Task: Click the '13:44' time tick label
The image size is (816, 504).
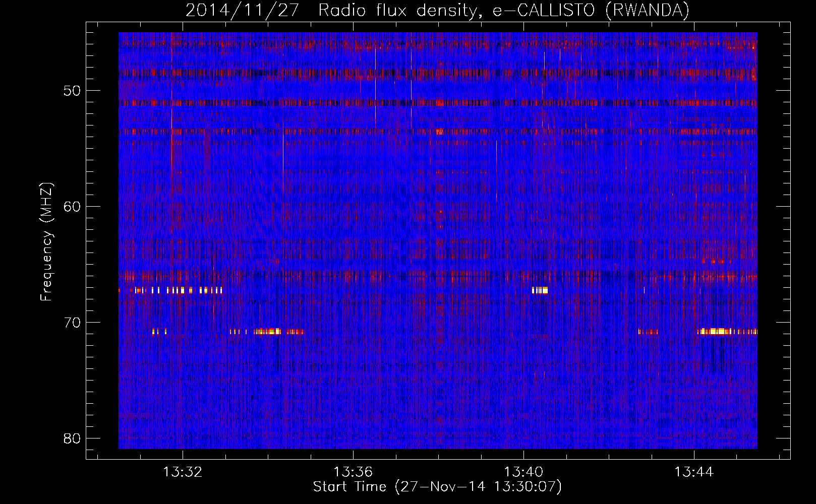Action: pos(694,472)
